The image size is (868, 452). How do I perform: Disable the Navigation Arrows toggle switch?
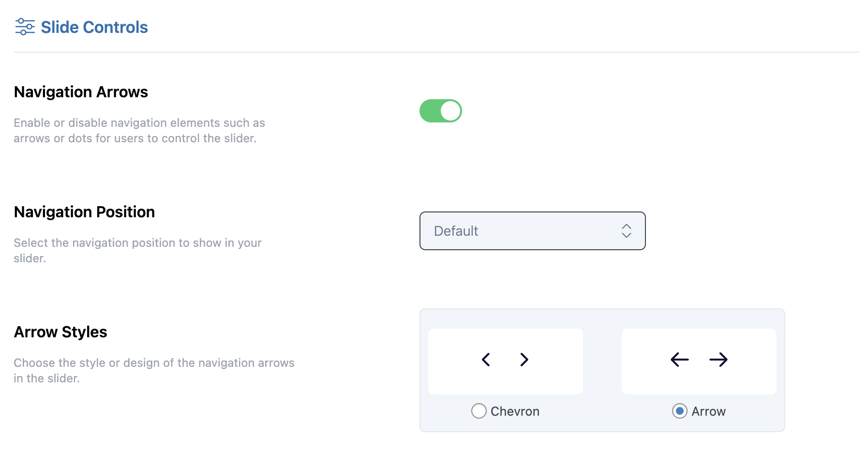(441, 111)
